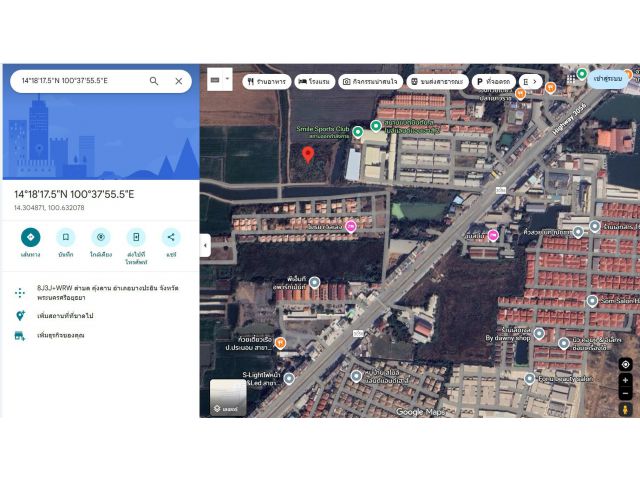Screen dimensions: 640x480
Task: Click the my-location target button
Action: pyautogui.click(x=625, y=364)
